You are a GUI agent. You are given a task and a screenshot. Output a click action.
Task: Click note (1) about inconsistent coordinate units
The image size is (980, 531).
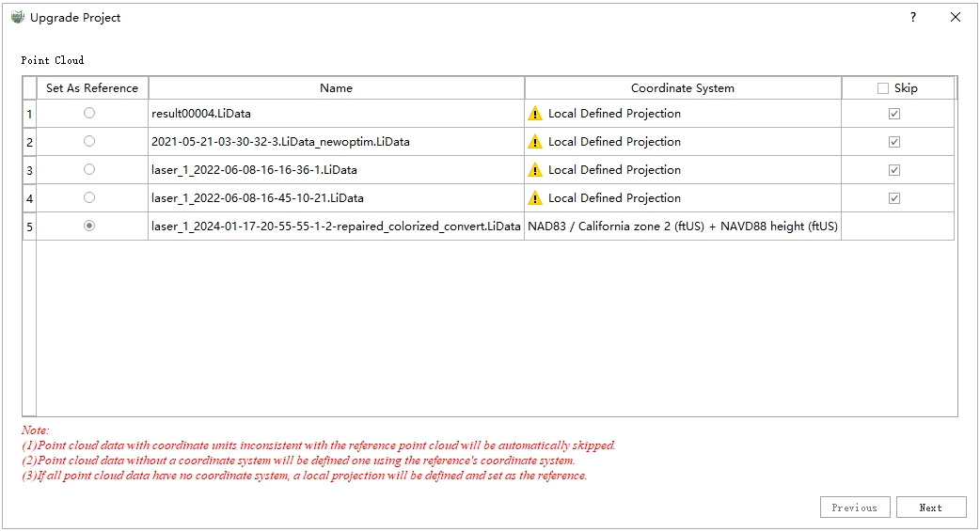319,445
